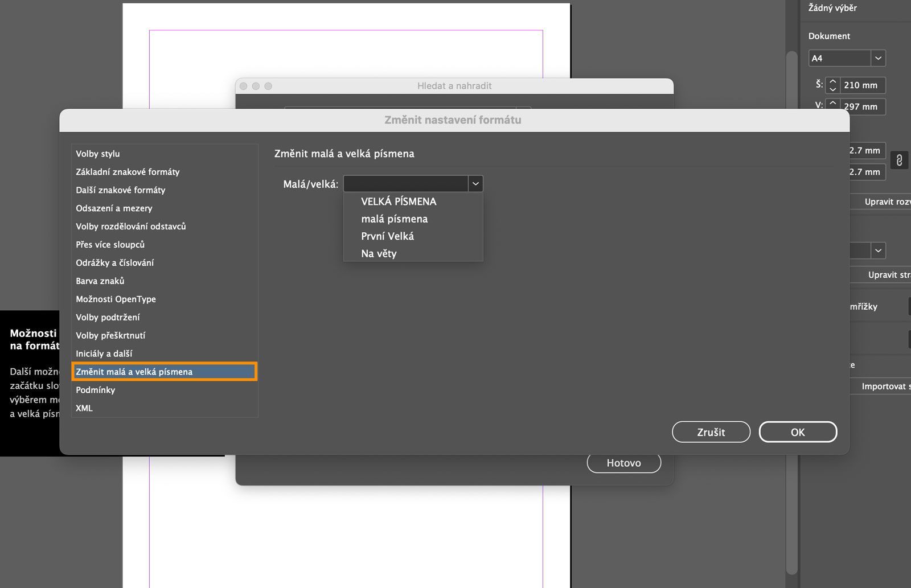
Task: Click the Zrušit button
Action: coord(711,432)
